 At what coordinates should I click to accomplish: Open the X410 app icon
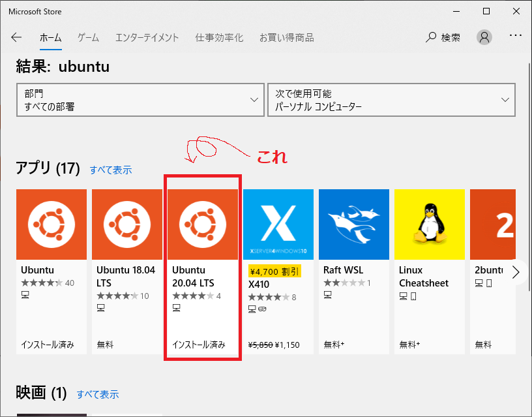tap(278, 224)
